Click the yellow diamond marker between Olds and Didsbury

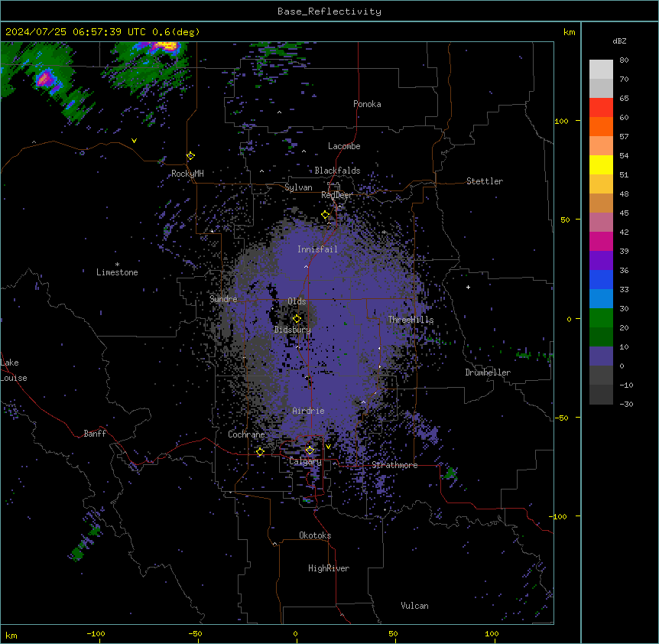(297, 319)
